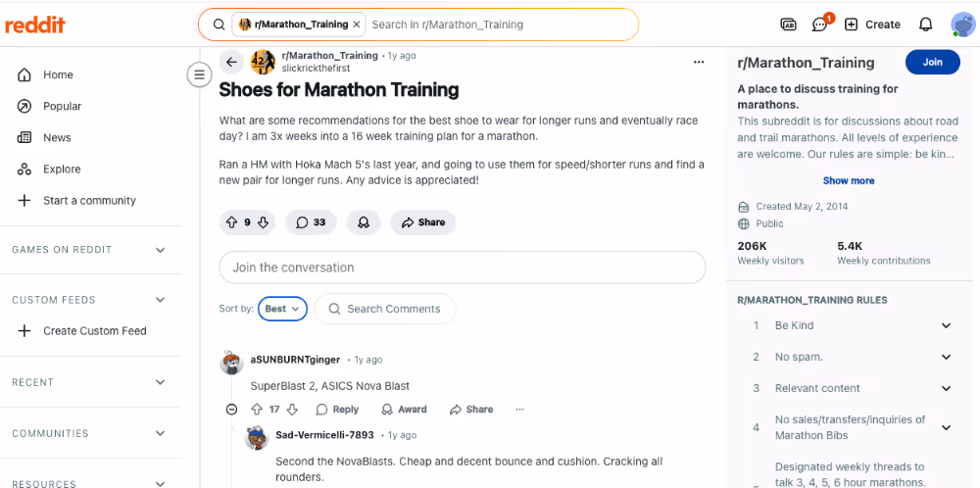Click the Search Comments box
The width and height of the screenshot is (980, 488).
pyautogui.click(x=385, y=309)
